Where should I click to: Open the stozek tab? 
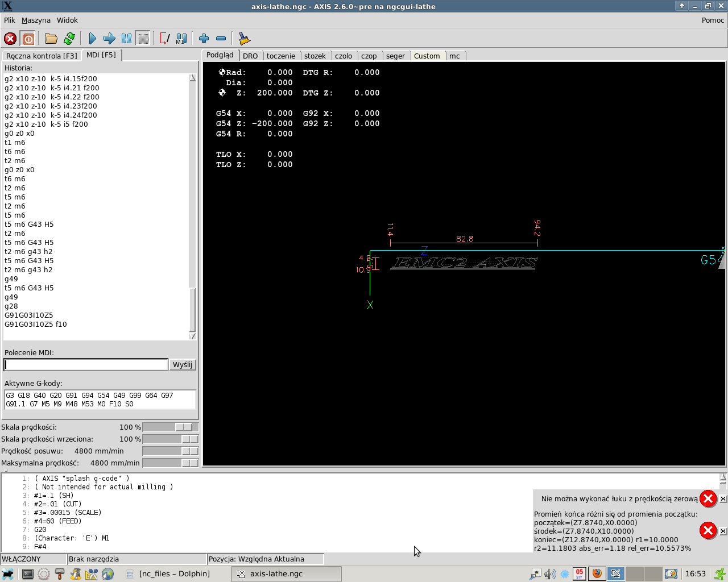click(x=315, y=56)
